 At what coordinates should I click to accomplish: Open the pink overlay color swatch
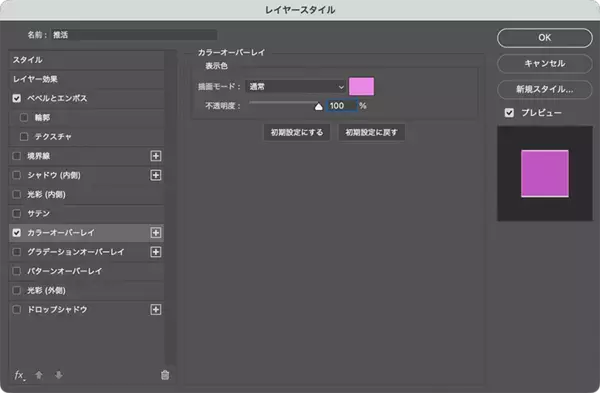coord(361,86)
